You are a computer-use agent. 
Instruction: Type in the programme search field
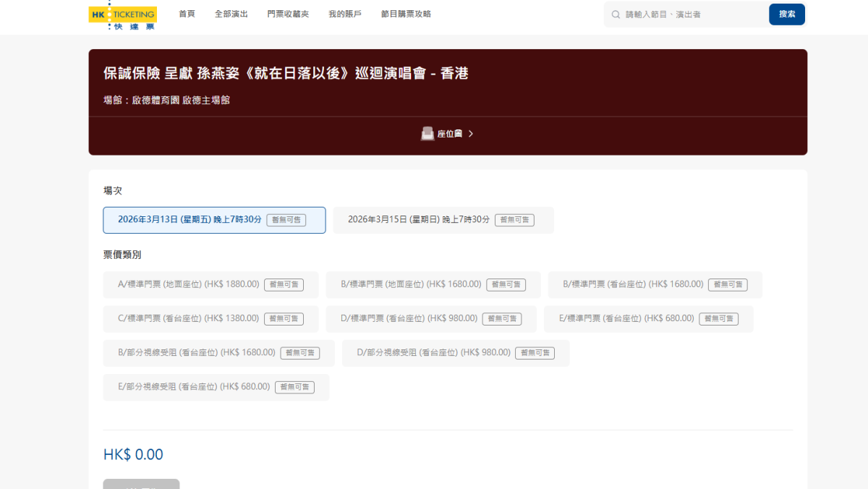691,14
